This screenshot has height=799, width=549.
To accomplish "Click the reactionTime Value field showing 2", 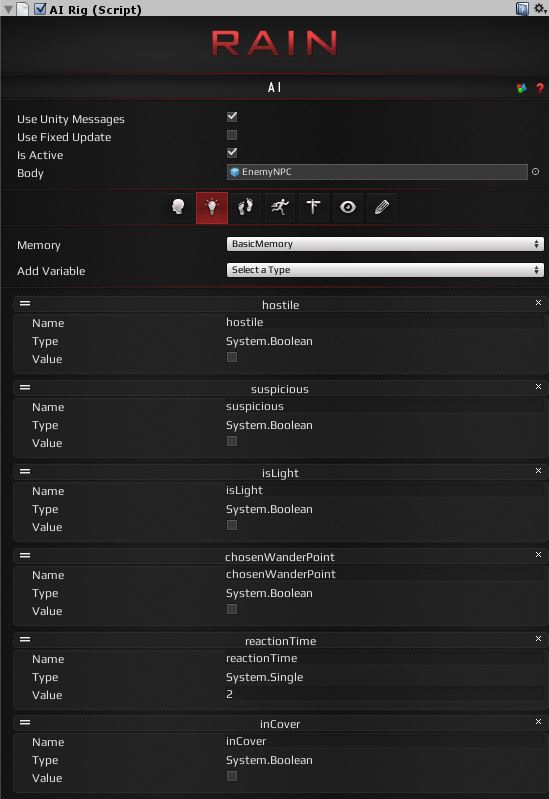I will click(385, 694).
